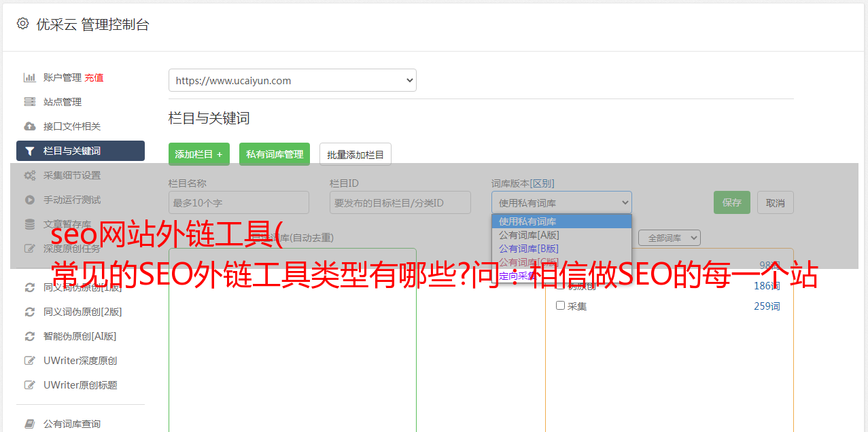Click the book icon for 公有词库查询
The image size is (868, 432).
click(30, 424)
